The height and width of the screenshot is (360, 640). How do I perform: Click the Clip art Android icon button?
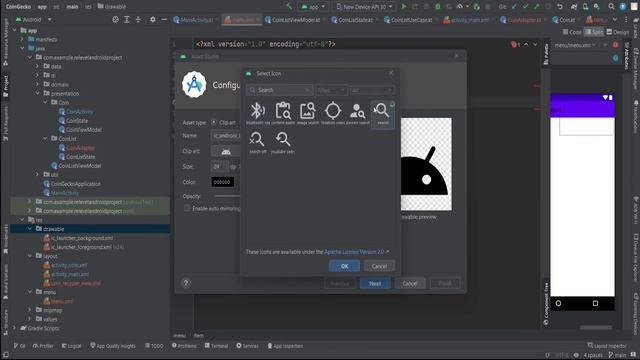[226, 151]
